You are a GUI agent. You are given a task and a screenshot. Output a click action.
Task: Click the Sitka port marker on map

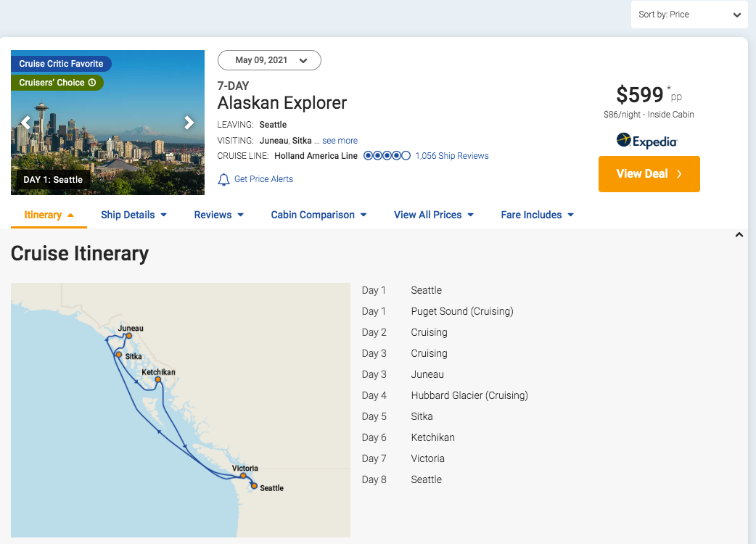118,355
